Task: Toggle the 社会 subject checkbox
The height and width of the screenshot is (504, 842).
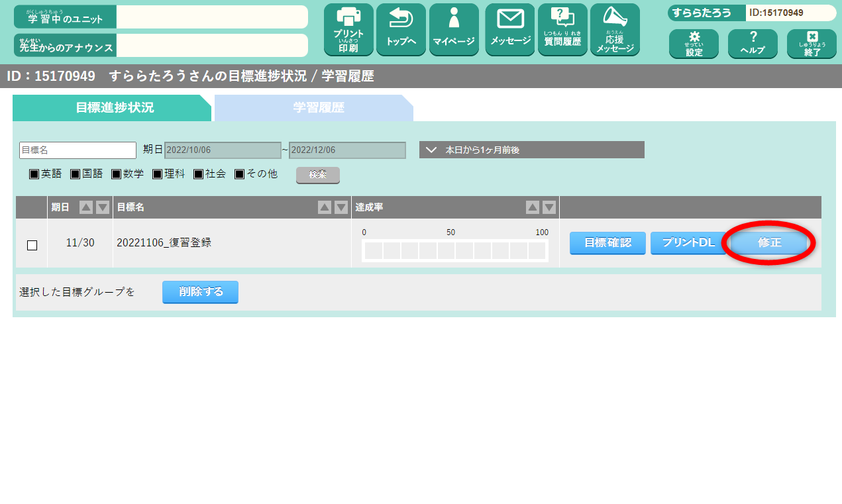Action: tap(199, 174)
